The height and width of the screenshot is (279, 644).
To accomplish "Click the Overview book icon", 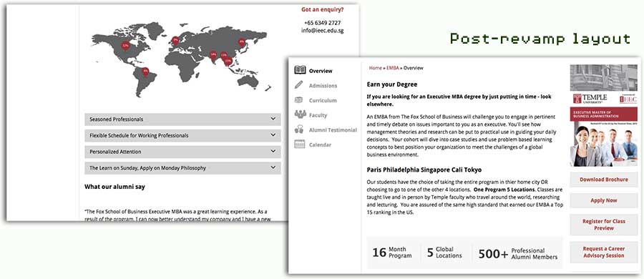I will [x=301, y=70].
